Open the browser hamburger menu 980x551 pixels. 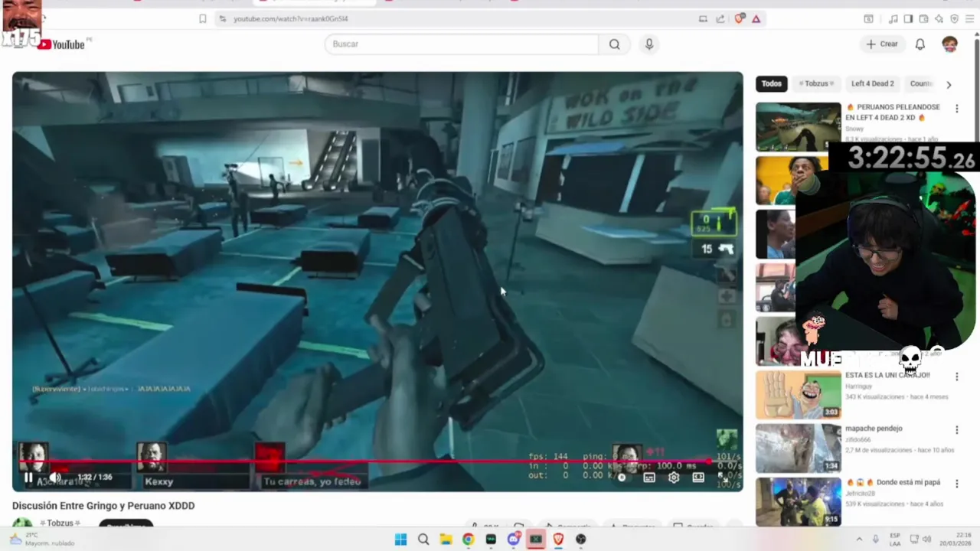pos(969,18)
